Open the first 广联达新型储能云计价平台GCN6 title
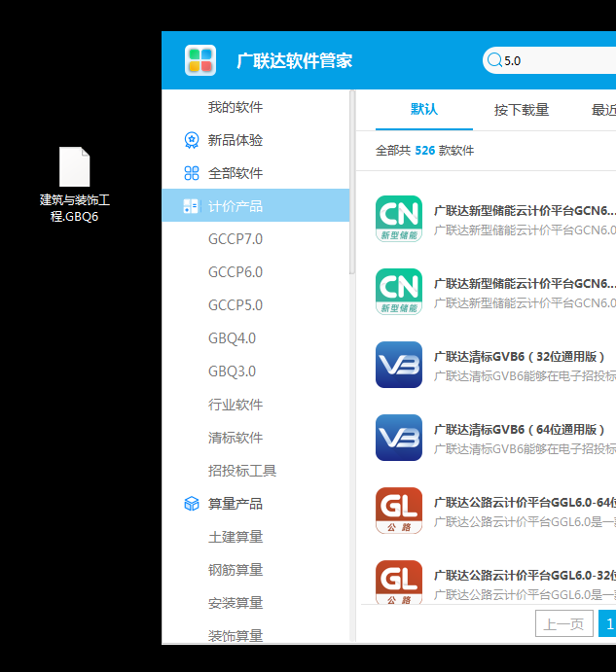Viewport: 616px width, 672px height. pos(525,211)
